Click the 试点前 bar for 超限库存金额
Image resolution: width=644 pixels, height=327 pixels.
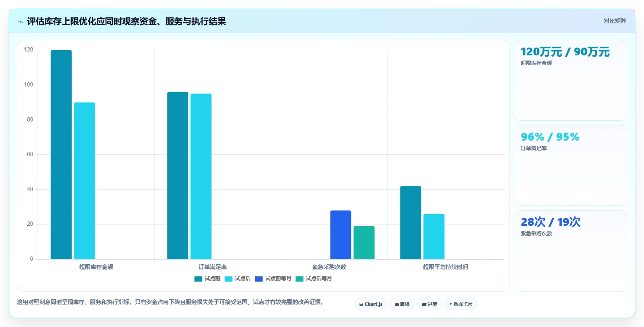(61, 155)
